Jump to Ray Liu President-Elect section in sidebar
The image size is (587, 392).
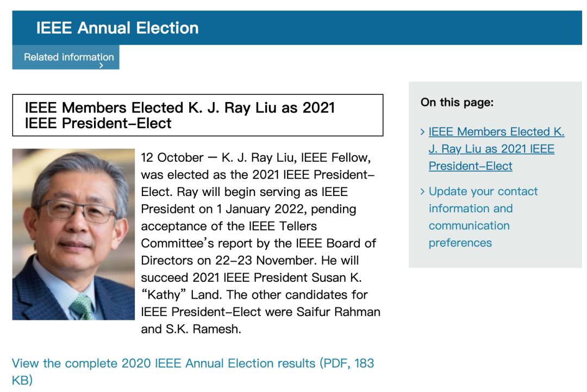click(496, 149)
